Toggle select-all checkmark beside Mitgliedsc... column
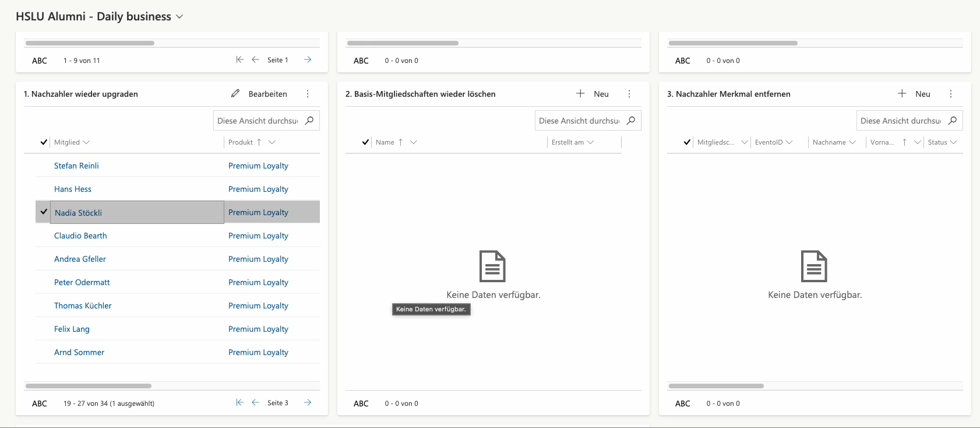Screen dimensions: 980x428 [x=687, y=142]
